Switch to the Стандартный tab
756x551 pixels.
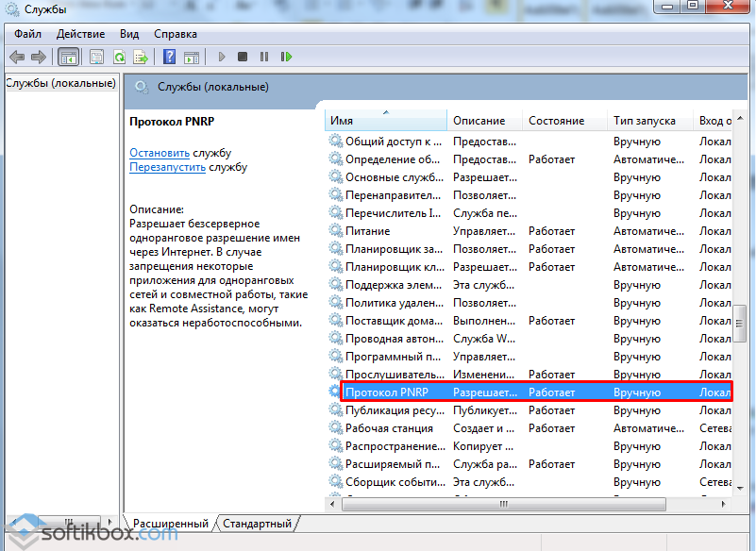coord(257,523)
